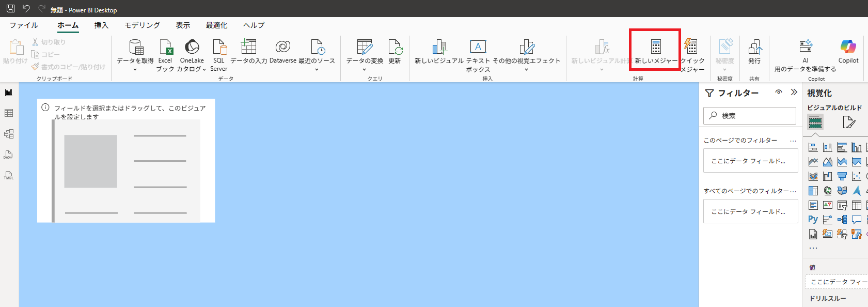The width and height of the screenshot is (868, 307).
Task: Add a filled map visual
Action: point(842,191)
